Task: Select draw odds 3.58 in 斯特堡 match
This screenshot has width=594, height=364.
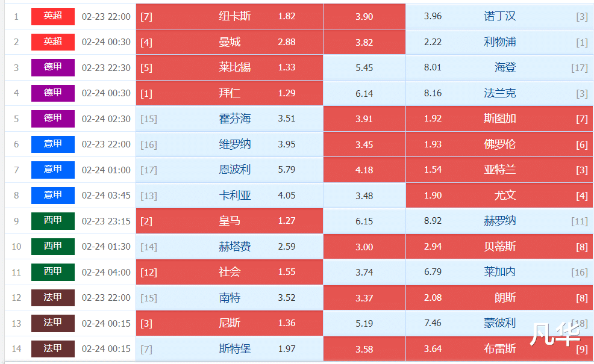Action: click(364, 348)
